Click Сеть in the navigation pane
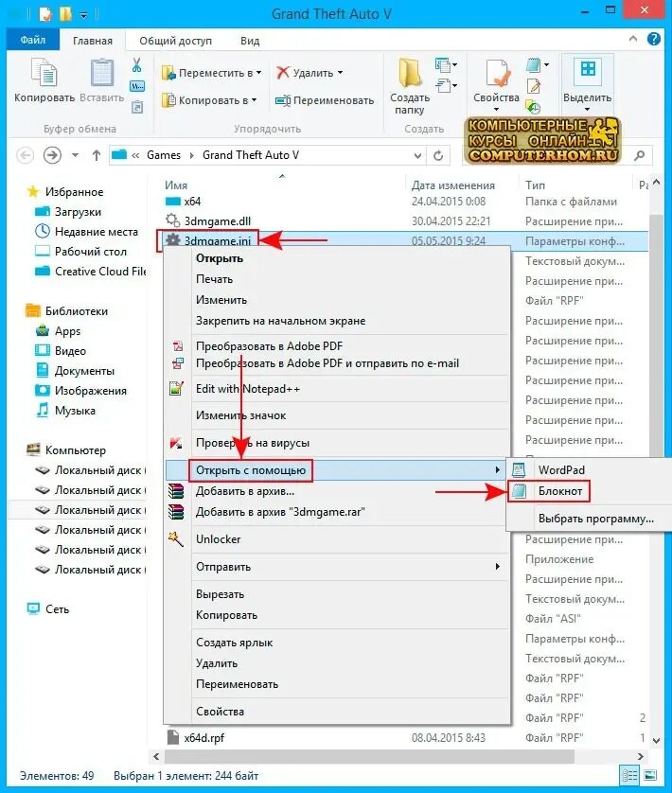672x793 pixels. [57, 608]
